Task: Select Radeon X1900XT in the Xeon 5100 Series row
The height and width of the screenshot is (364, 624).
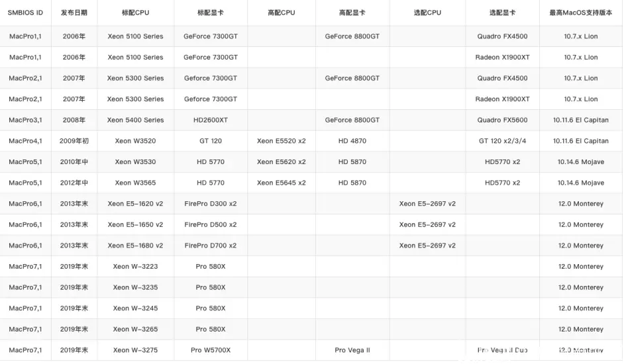Action: tap(502, 58)
